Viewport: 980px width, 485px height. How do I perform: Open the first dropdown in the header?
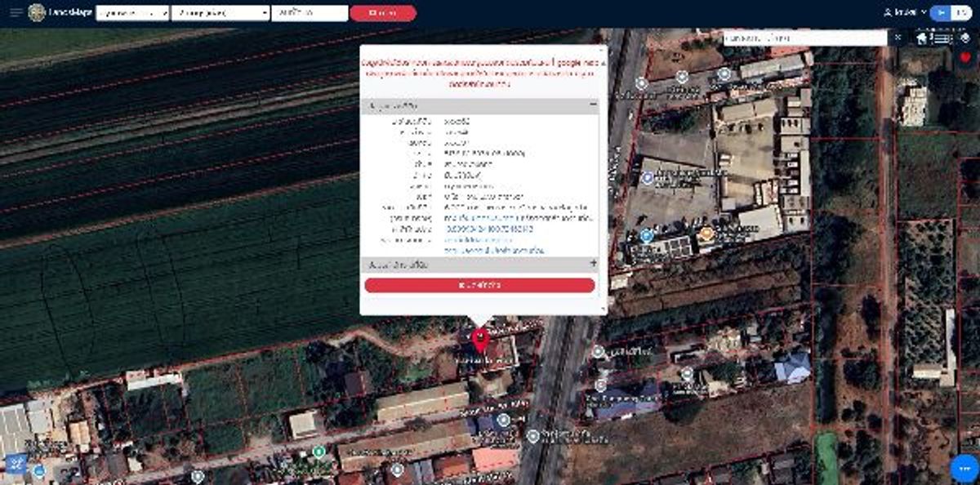133,13
